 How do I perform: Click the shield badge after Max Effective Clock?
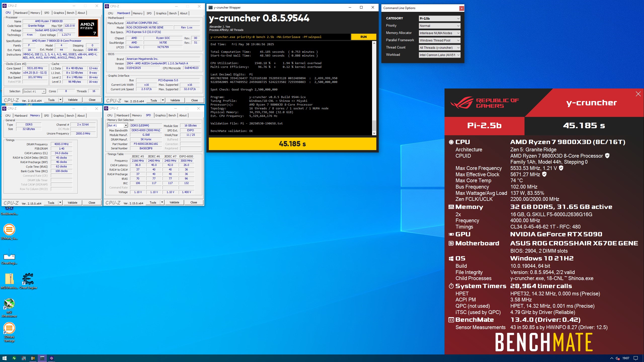(x=544, y=174)
